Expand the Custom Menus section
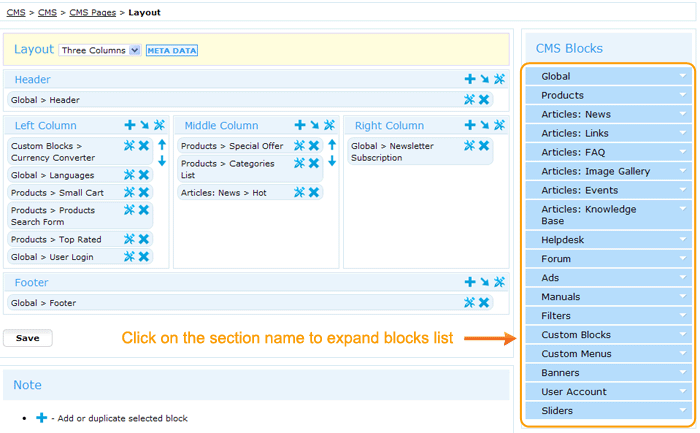This screenshot has width=700, height=433. tap(608, 354)
